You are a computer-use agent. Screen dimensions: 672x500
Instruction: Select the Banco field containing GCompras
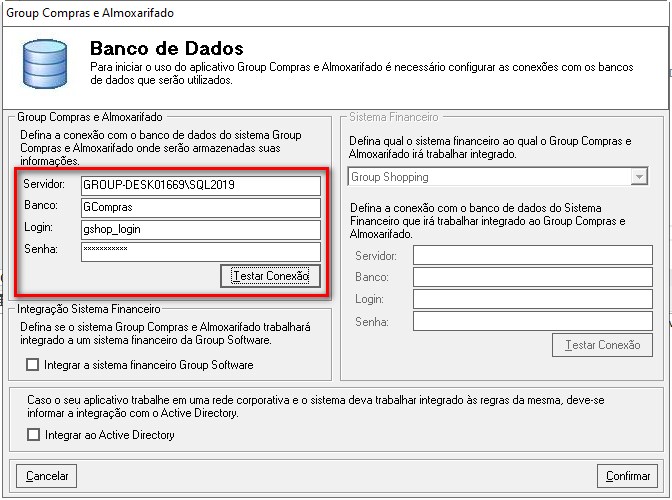click(201, 207)
